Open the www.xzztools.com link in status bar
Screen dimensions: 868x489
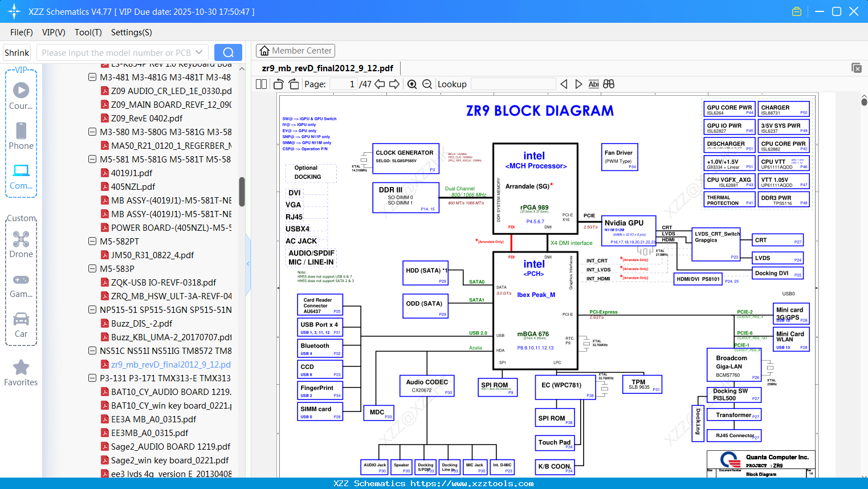pyautogui.click(x=472, y=483)
